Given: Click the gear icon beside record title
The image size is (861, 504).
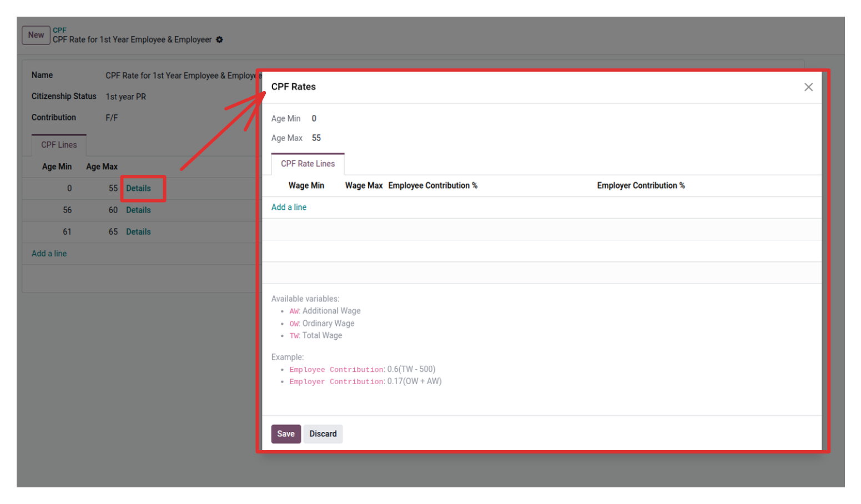Looking at the screenshot, I should point(219,40).
